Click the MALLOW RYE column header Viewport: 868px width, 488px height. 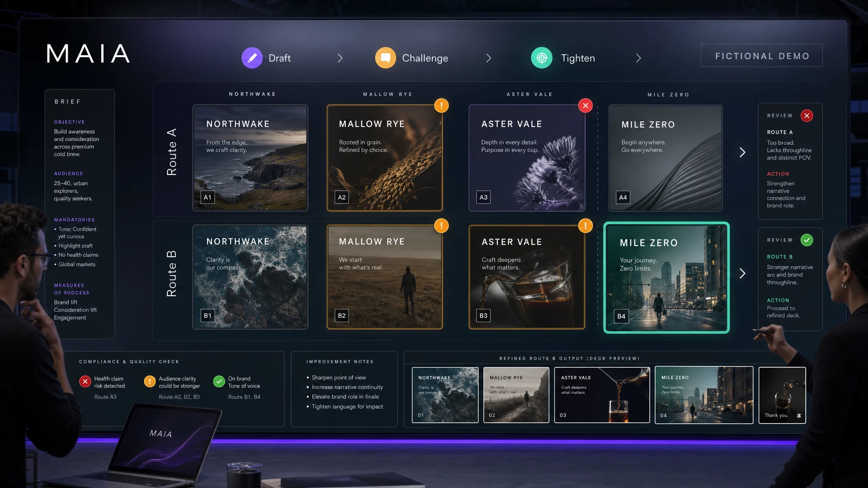[388, 94]
